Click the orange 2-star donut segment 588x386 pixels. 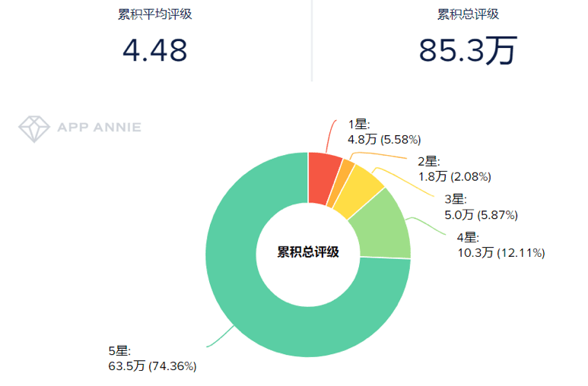341,184
